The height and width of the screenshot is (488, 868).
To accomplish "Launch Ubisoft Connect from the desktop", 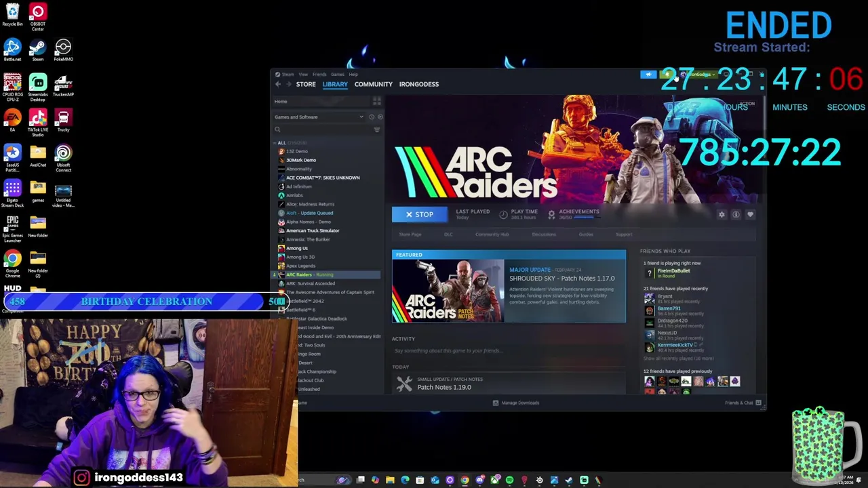I will point(63,158).
